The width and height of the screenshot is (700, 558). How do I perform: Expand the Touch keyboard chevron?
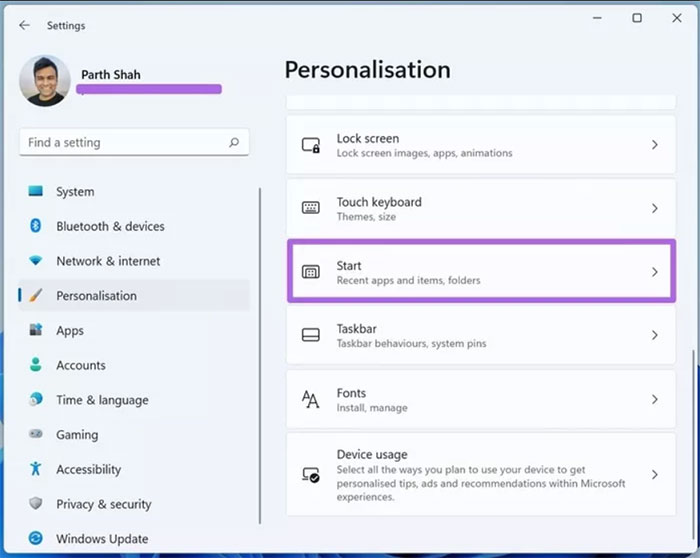click(655, 208)
